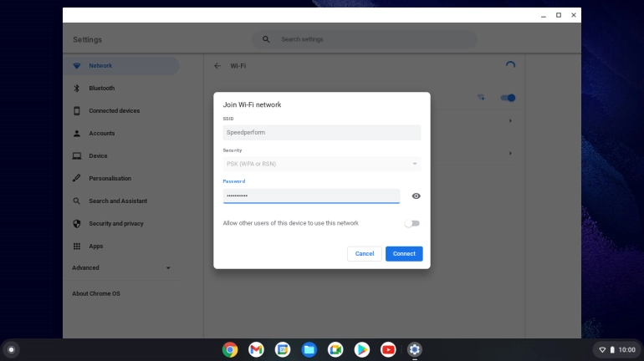Select Security and privacy in sidebar
This screenshot has width=644, height=361.
point(115,224)
